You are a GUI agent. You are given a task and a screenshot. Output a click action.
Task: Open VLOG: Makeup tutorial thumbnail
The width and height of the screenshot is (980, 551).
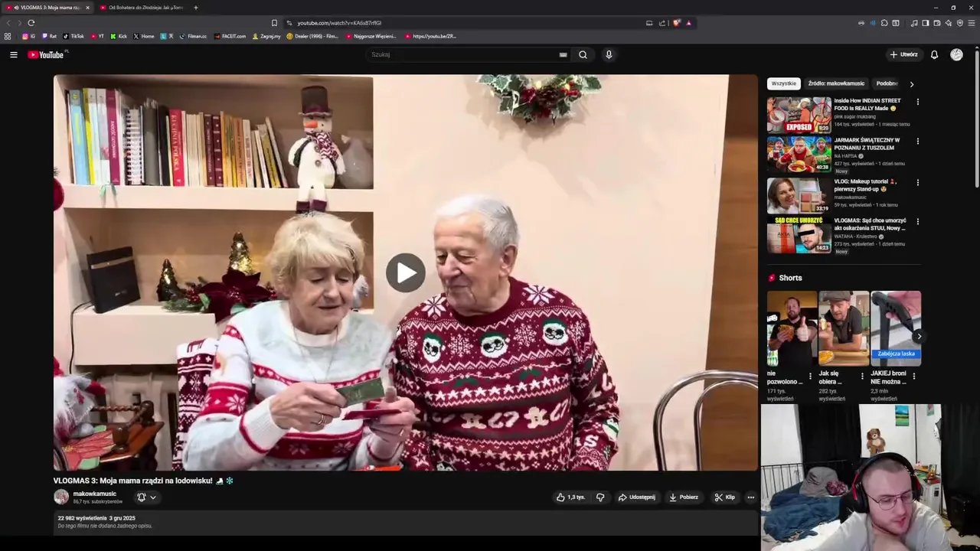point(799,195)
